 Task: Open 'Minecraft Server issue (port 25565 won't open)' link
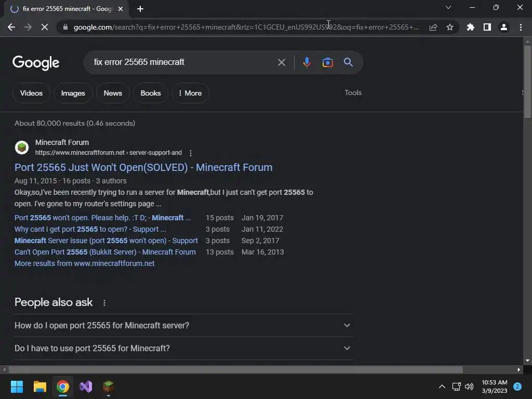click(106, 241)
